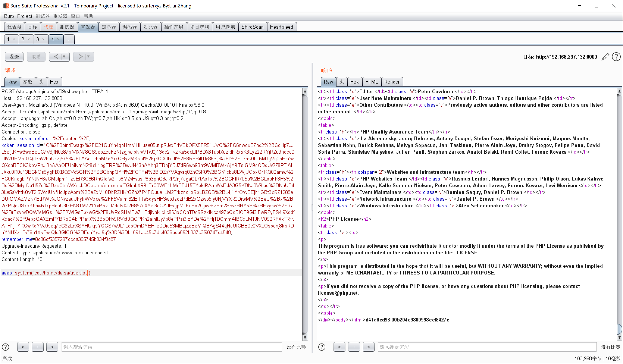Screen dimensions: 623x364
Task: Switch to the 代理 proxy tab
Action: (48, 27)
